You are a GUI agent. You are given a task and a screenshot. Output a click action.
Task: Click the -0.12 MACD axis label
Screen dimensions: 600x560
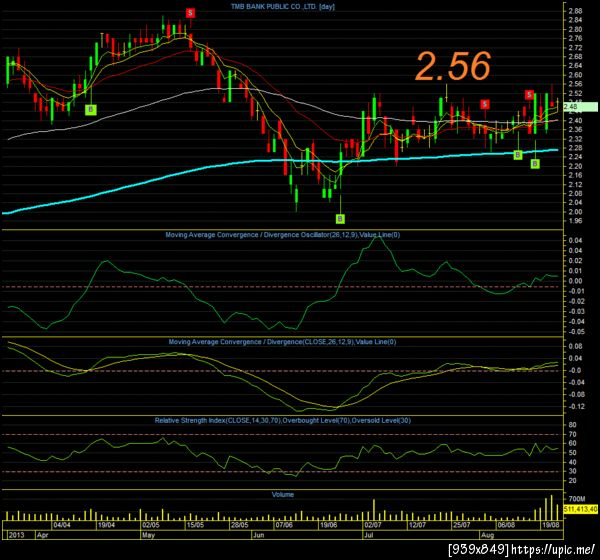[x=575, y=406]
